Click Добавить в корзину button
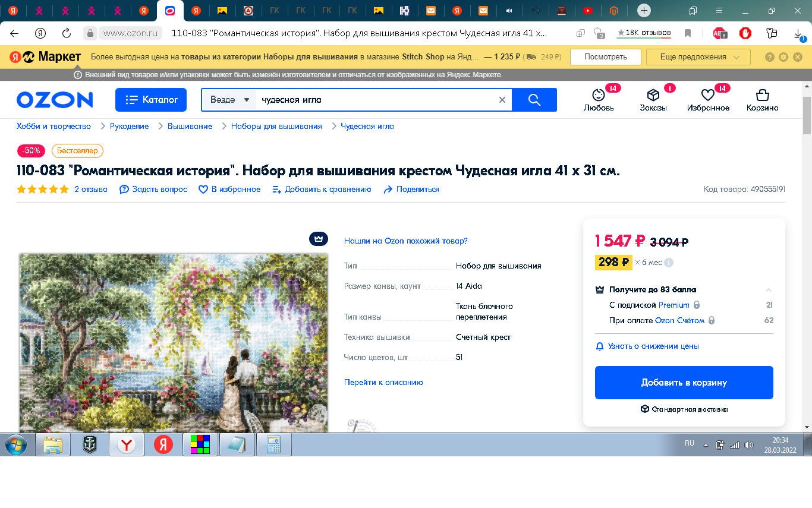The height and width of the screenshot is (508, 812). point(684,383)
